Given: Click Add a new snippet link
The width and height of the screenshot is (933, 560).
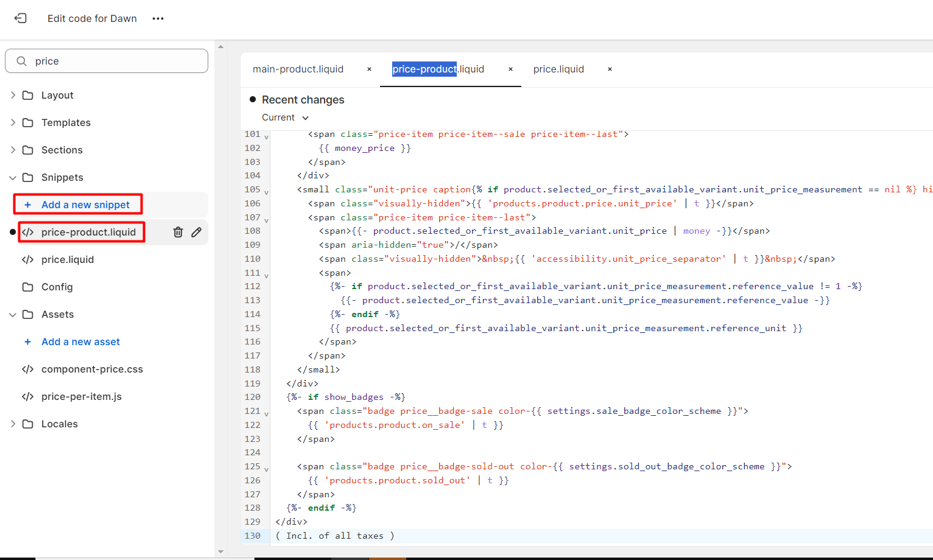Looking at the screenshot, I should click(x=85, y=205).
